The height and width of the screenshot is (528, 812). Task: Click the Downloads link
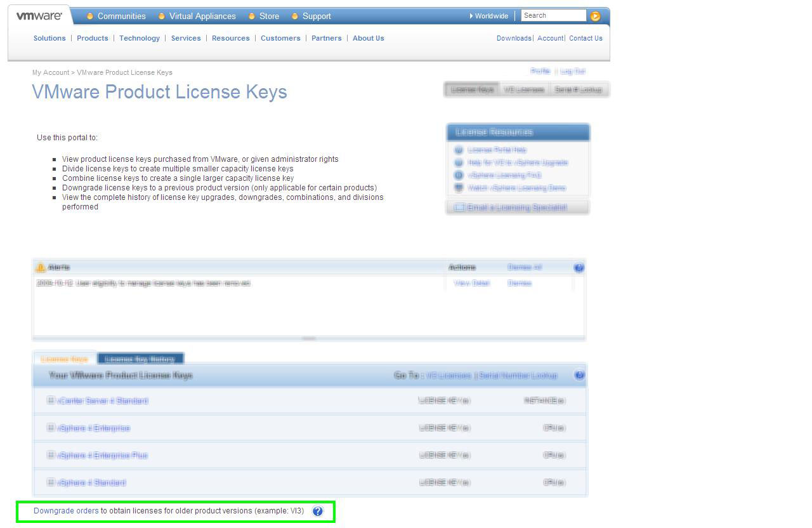tap(514, 38)
